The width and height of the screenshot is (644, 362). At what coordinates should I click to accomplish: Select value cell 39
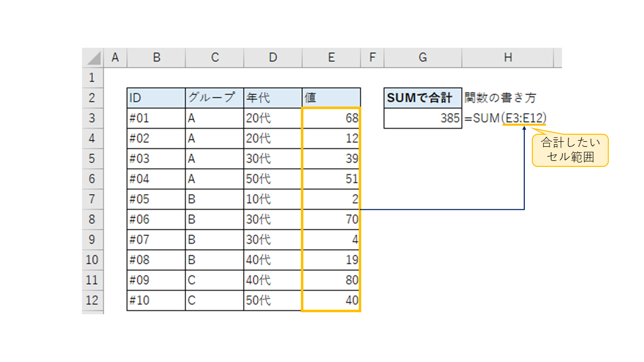pos(331,159)
